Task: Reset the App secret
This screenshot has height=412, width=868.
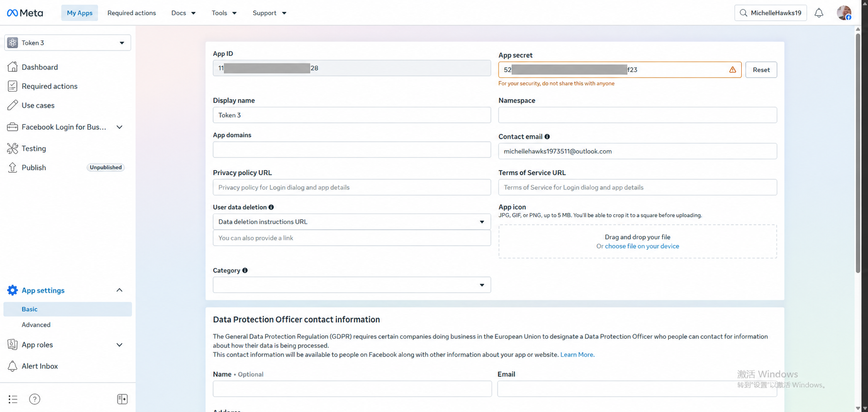Action: pos(761,70)
